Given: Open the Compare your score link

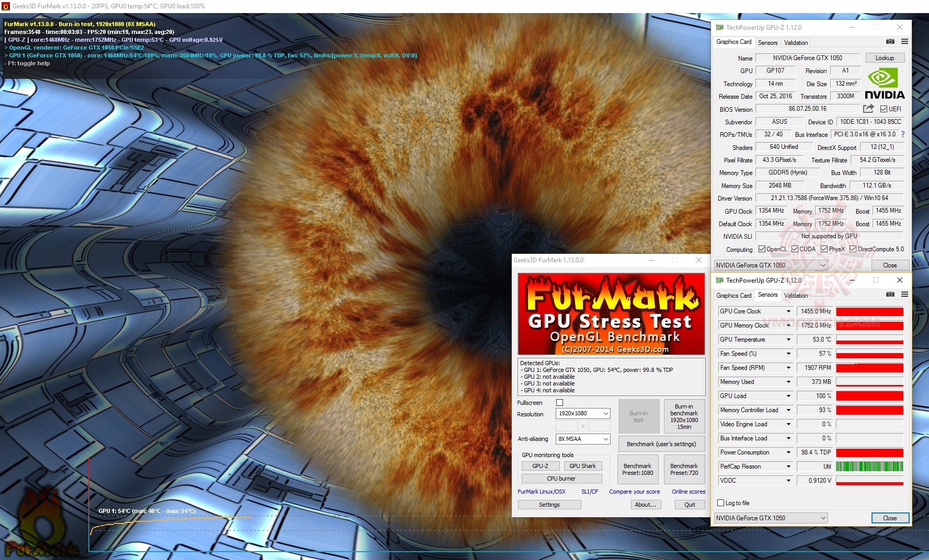Looking at the screenshot, I should [x=634, y=491].
